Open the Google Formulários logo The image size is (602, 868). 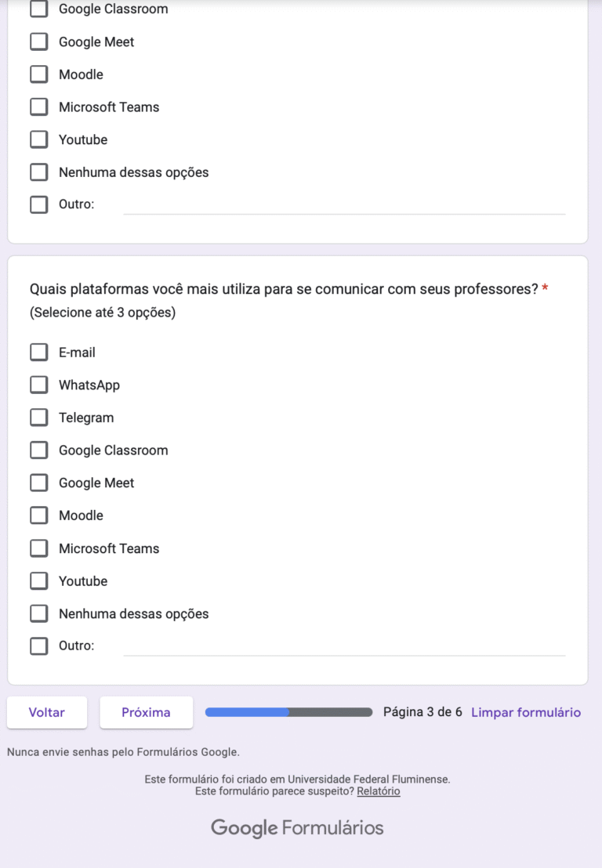pos(297,828)
